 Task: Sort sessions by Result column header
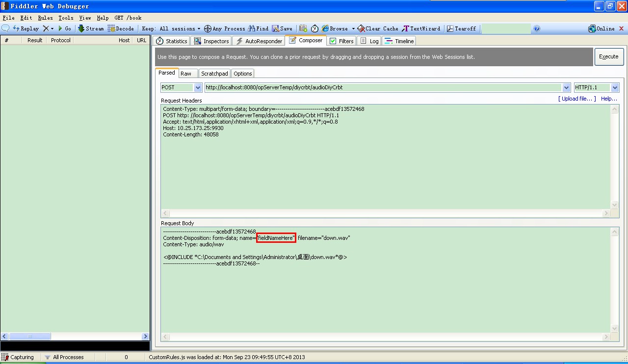tap(35, 40)
